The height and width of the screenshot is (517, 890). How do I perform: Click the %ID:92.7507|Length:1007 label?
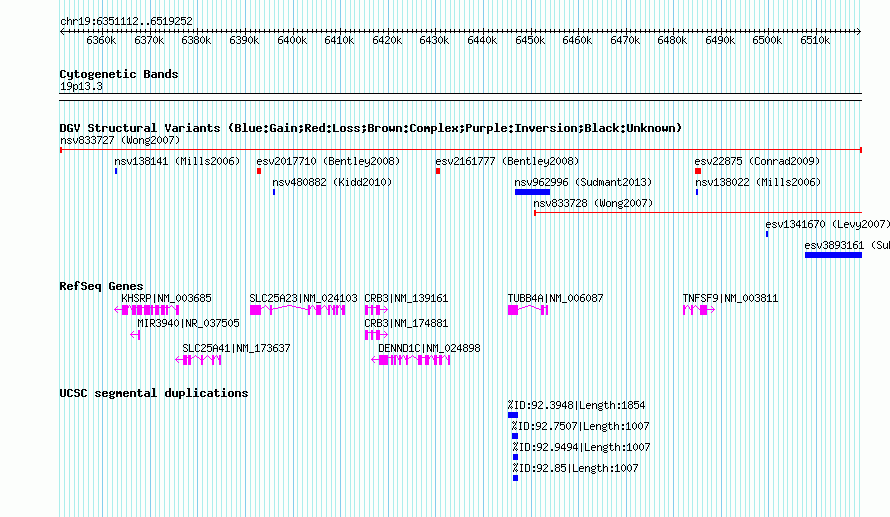tap(580, 426)
